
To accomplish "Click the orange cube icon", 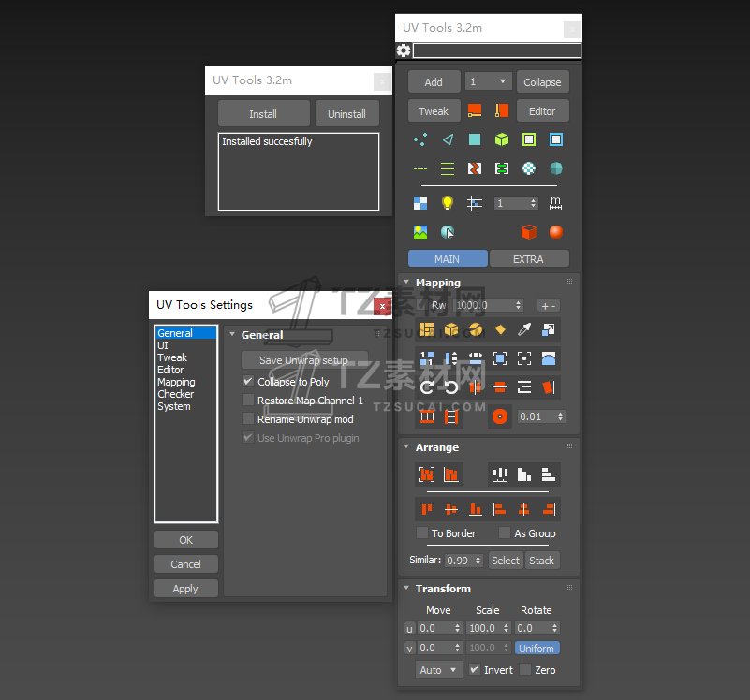I will (x=528, y=232).
